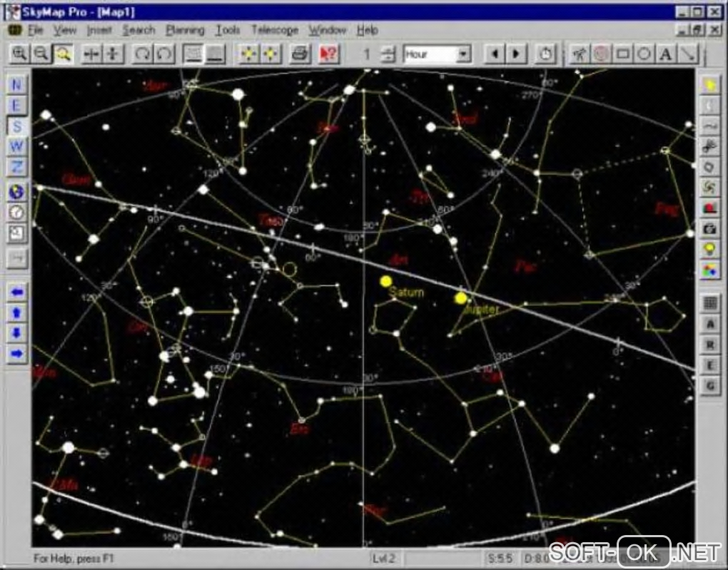
Task: Print the map with the printer icon
Action: click(300, 54)
